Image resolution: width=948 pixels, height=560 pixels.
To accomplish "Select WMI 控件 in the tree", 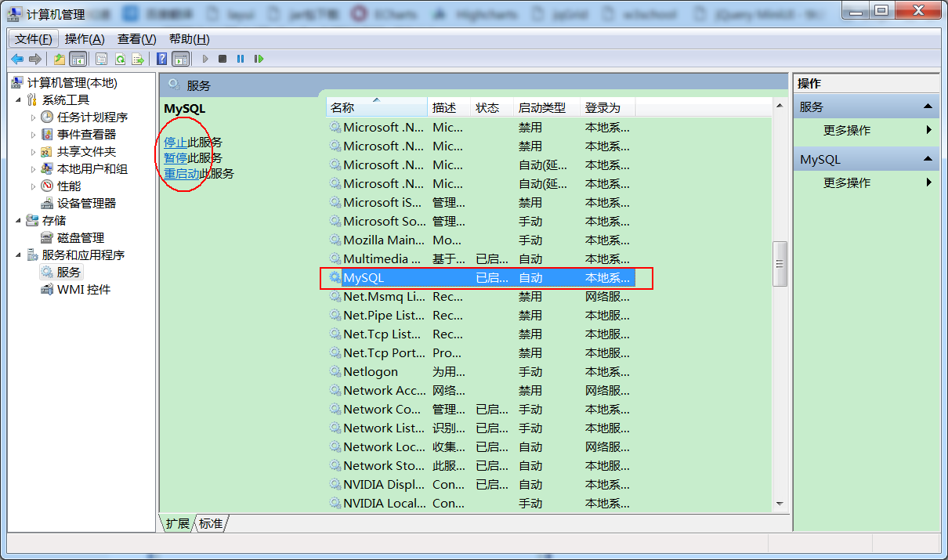I will tap(75, 289).
